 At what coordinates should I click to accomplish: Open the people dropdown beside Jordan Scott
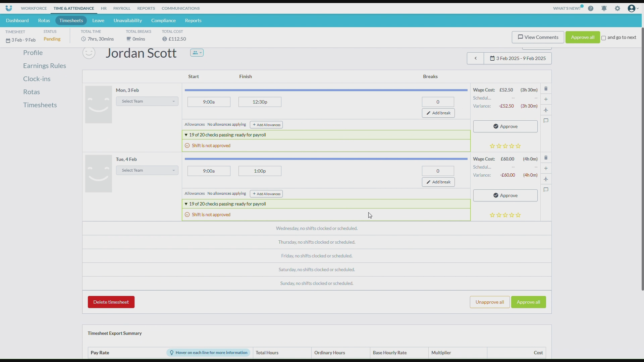pos(197,53)
